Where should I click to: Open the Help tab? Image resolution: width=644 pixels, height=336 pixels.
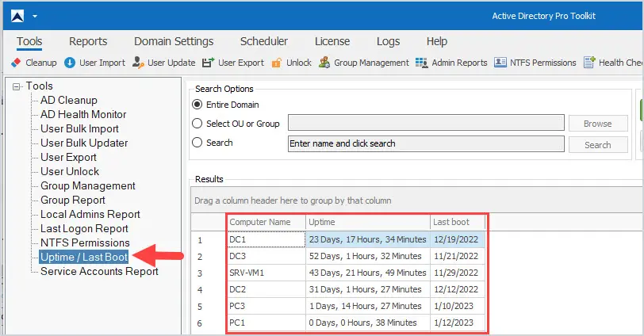(x=436, y=41)
